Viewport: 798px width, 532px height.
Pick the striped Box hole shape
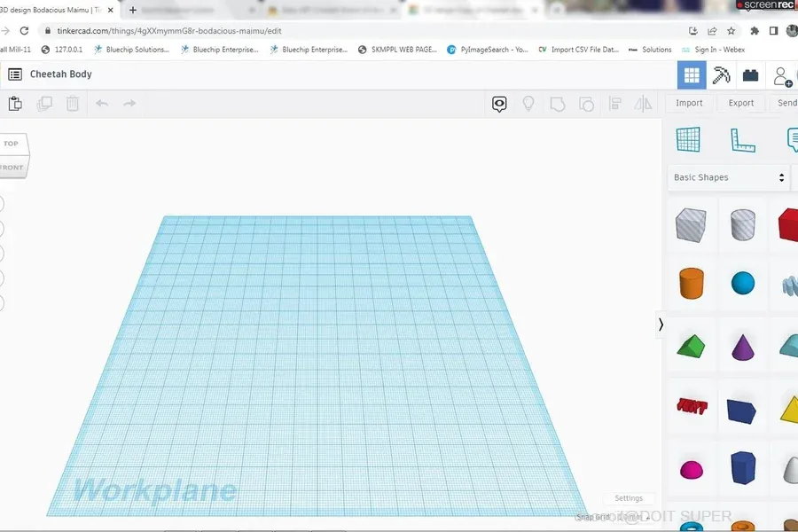(x=691, y=224)
